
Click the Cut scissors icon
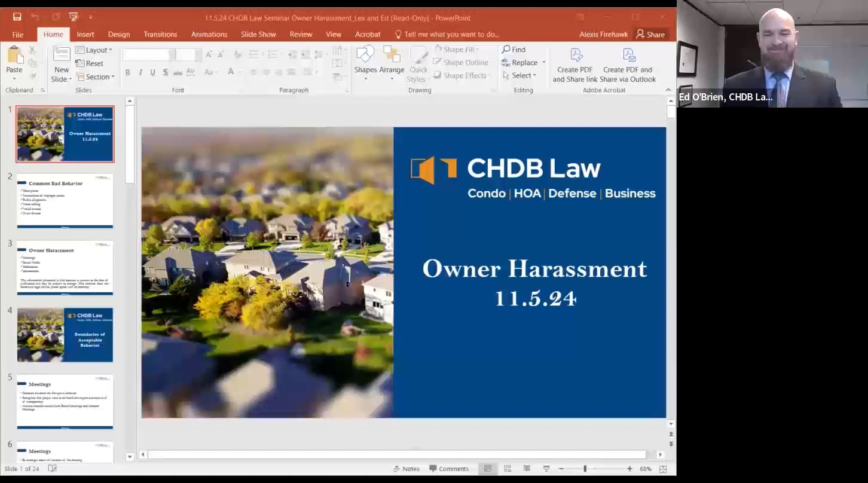click(33, 51)
